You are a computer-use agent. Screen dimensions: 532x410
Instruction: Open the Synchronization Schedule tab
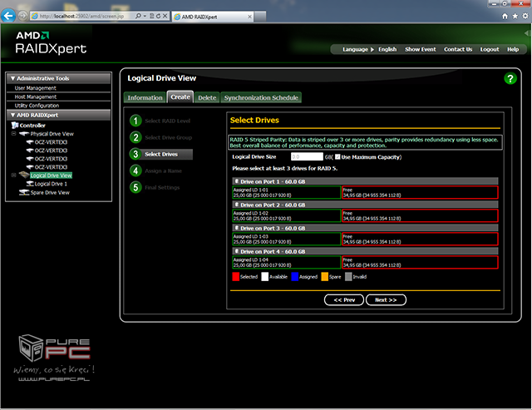click(x=261, y=98)
